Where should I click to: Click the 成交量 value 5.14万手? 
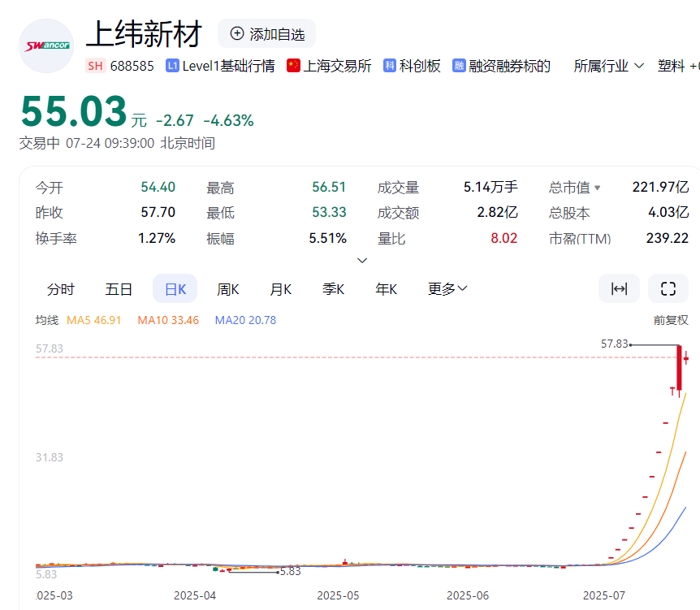490,187
